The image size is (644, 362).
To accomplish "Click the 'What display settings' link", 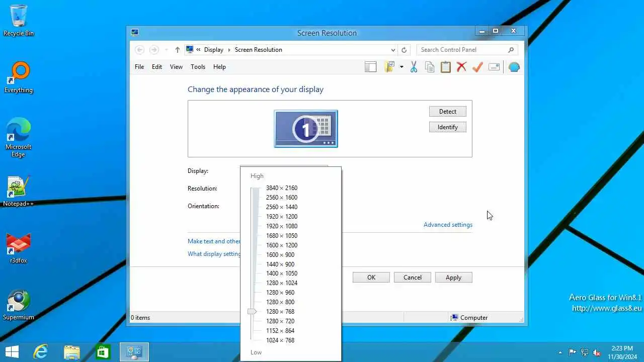I will pyautogui.click(x=214, y=254).
